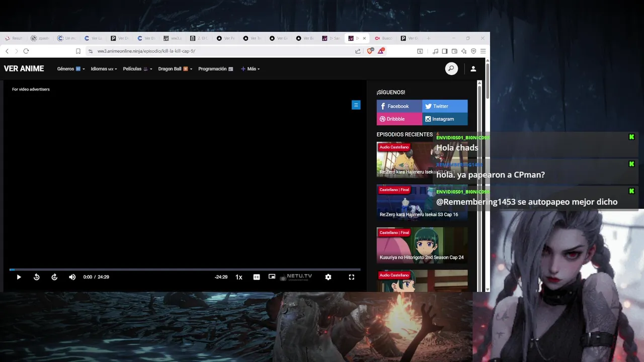Open the Programación menu item

[215, 69]
